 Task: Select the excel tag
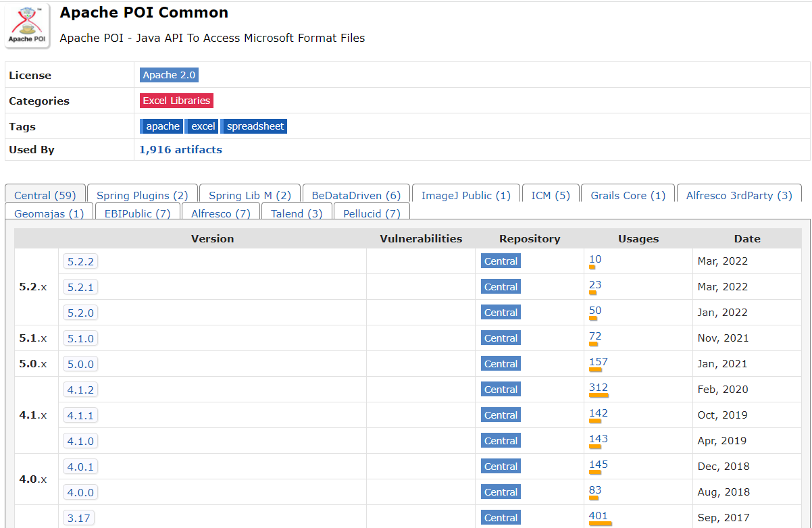[201, 126]
